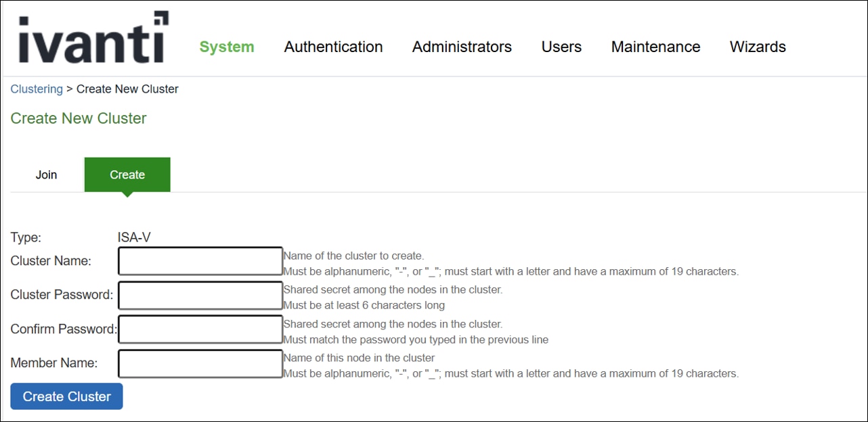Screen dimensions: 868x422
Task: Open the Maintenance menu
Action: pyautogui.click(x=655, y=47)
